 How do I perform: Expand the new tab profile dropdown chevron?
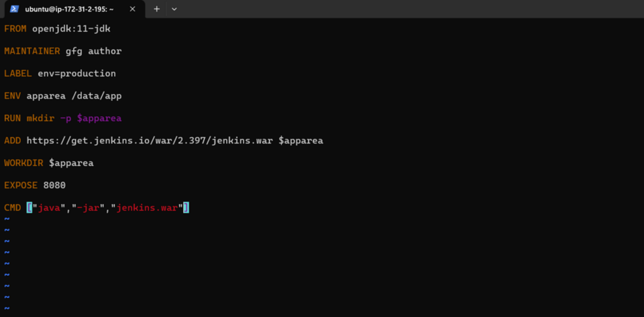click(x=174, y=9)
